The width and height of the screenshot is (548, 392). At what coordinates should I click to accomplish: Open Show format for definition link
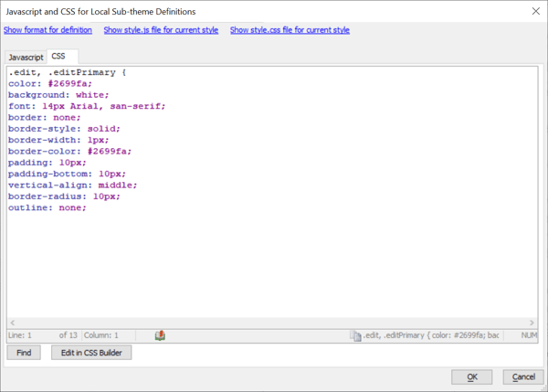(x=47, y=30)
